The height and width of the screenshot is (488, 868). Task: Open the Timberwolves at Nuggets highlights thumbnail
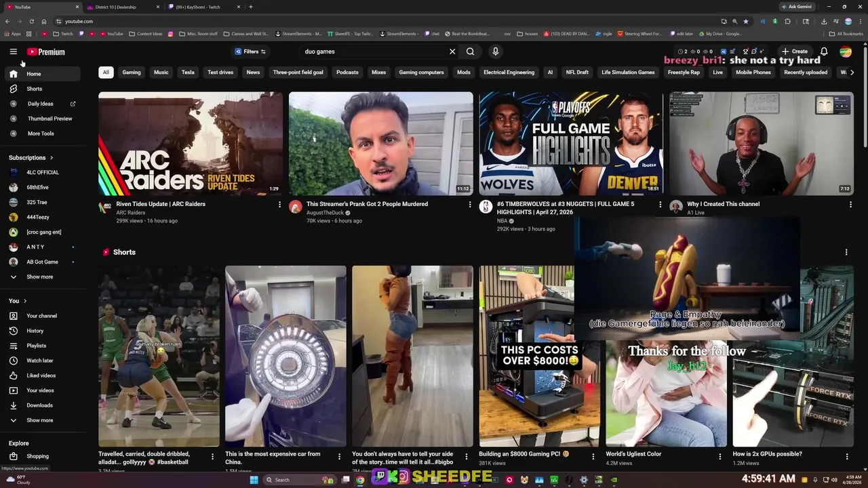pos(571,144)
